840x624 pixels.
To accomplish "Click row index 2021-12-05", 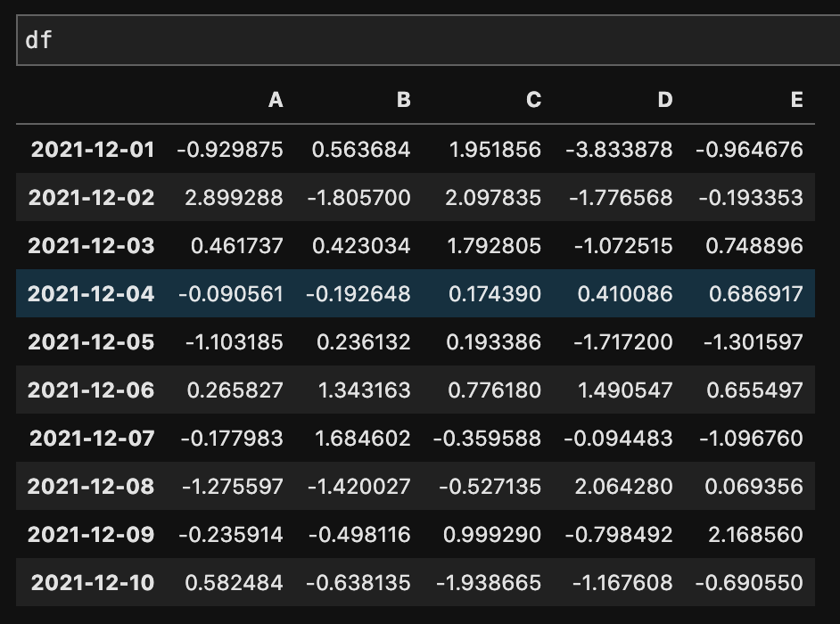I will click(x=91, y=341).
